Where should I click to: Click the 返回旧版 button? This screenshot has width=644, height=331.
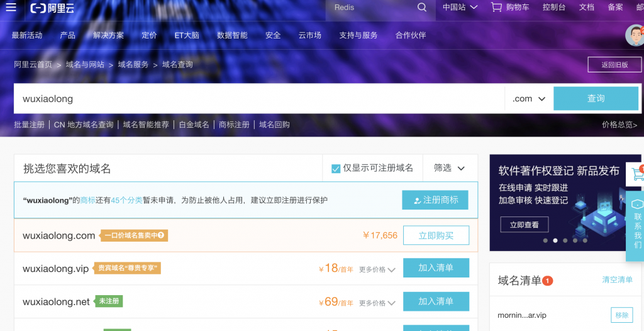pyautogui.click(x=614, y=65)
